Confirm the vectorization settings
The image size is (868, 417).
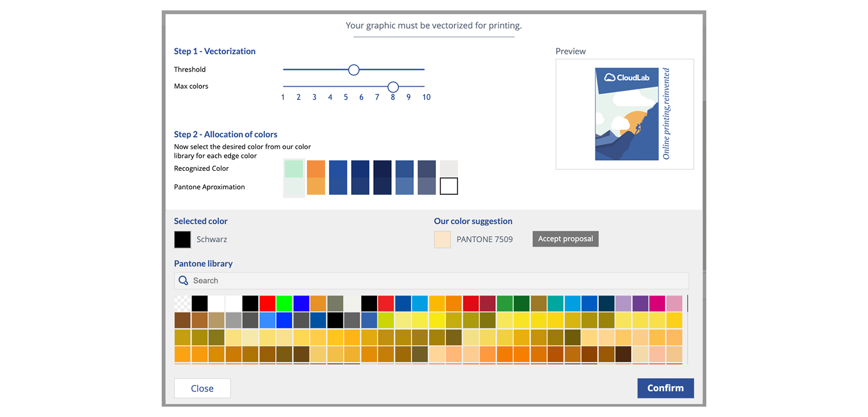click(x=665, y=388)
